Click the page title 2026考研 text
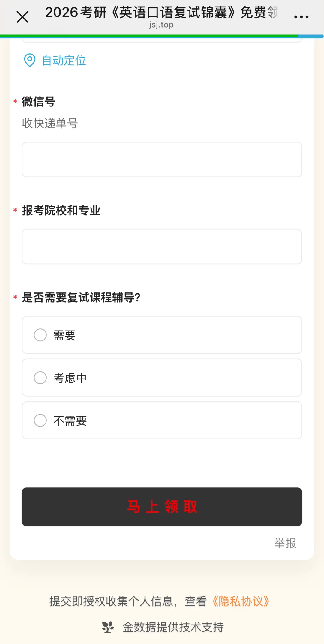 point(162,13)
